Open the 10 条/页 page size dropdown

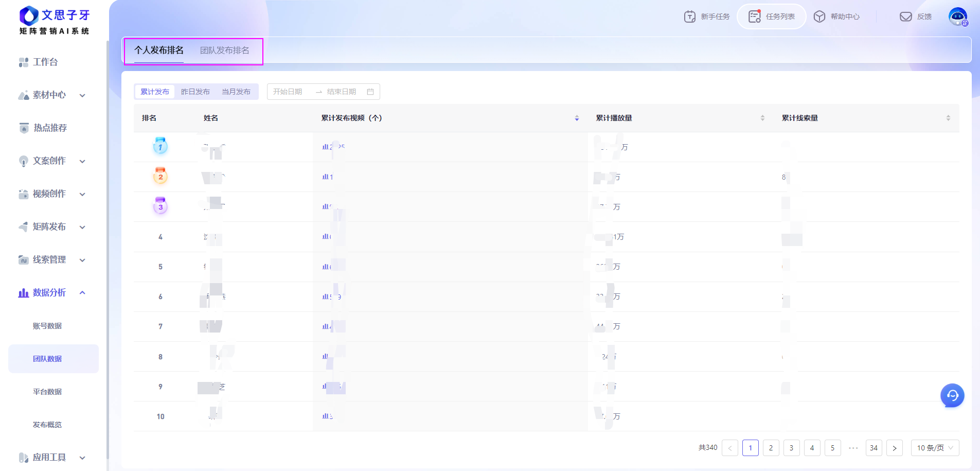tap(935, 448)
